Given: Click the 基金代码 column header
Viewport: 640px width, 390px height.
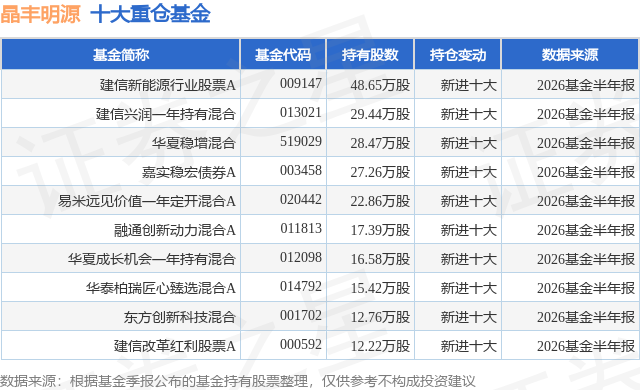Looking at the screenshot, I should (x=283, y=55).
